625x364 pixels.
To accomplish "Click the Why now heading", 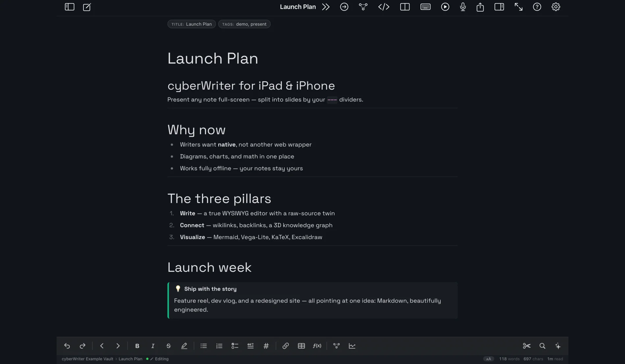I will tap(196, 130).
